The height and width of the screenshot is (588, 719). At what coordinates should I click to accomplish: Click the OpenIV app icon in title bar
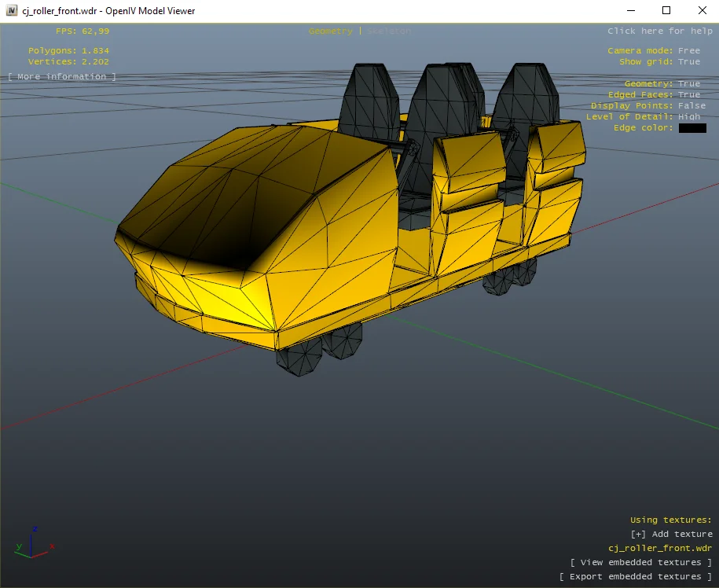[12, 11]
